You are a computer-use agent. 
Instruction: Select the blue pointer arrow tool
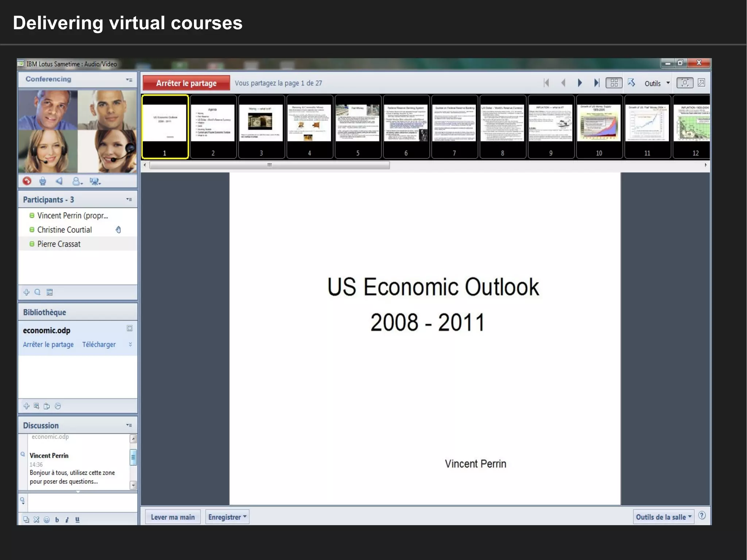click(631, 83)
